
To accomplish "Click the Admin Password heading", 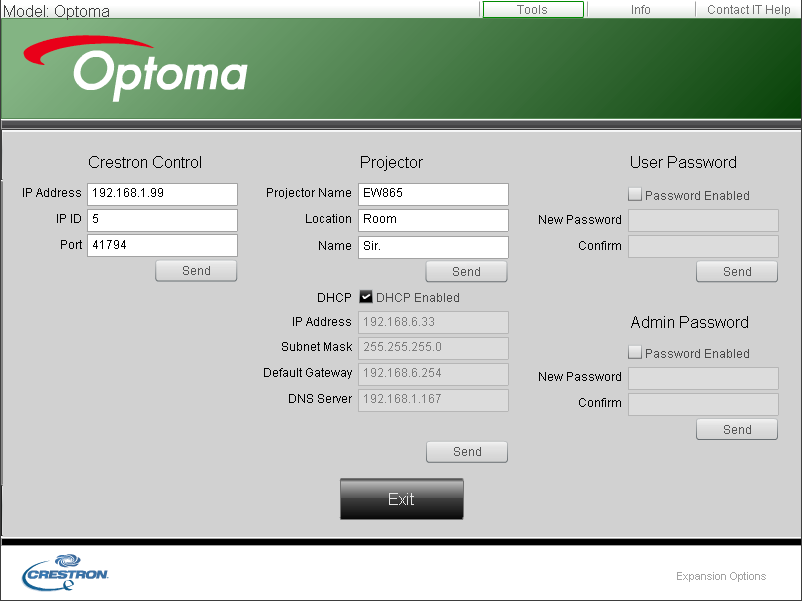I will pyautogui.click(x=689, y=323).
